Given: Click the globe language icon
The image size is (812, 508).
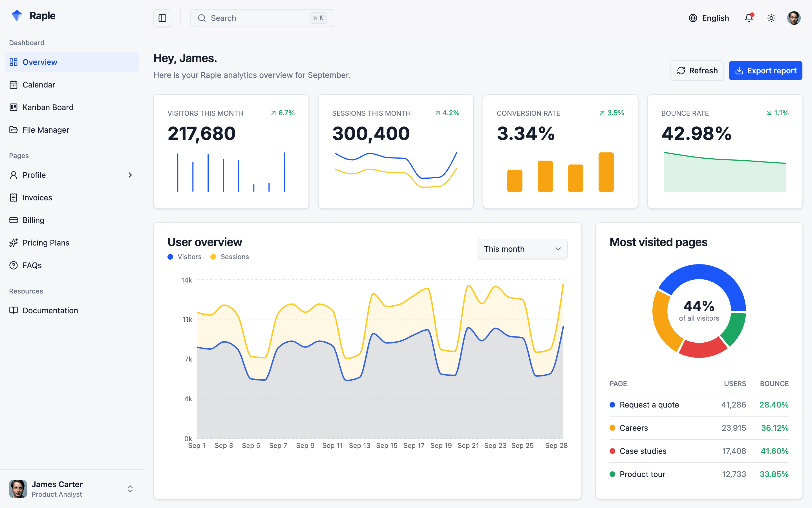Looking at the screenshot, I should 693,18.
